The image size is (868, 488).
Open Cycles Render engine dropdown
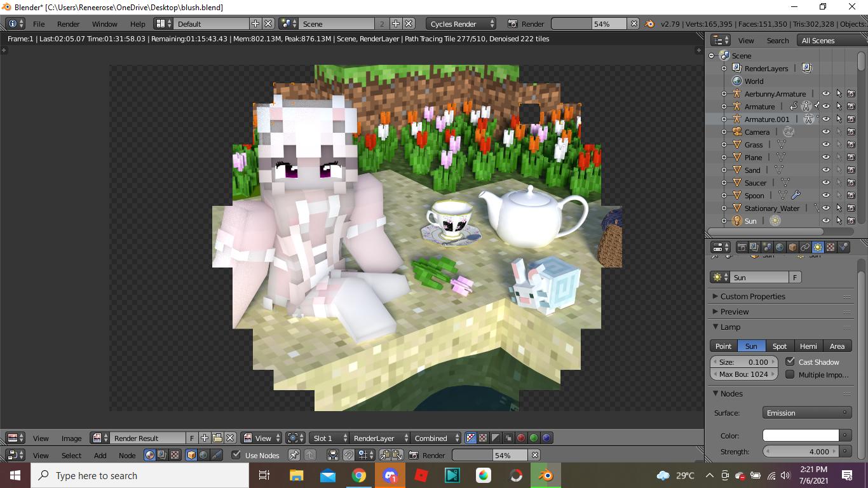click(x=461, y=24)
